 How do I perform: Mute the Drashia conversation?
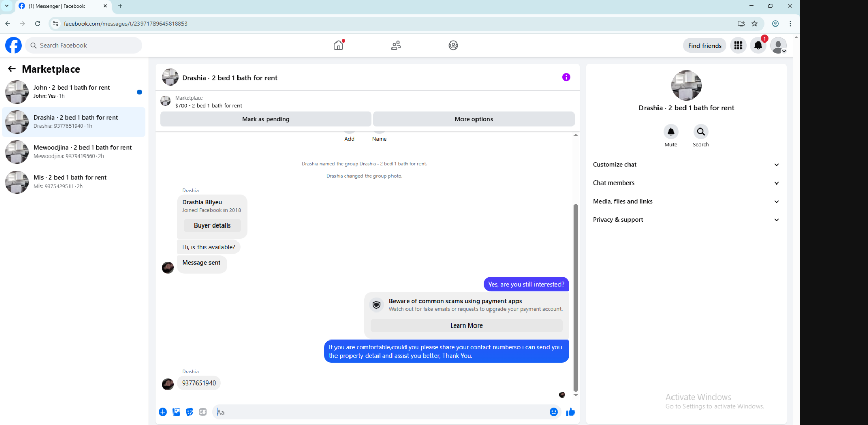tap(671, 132)
